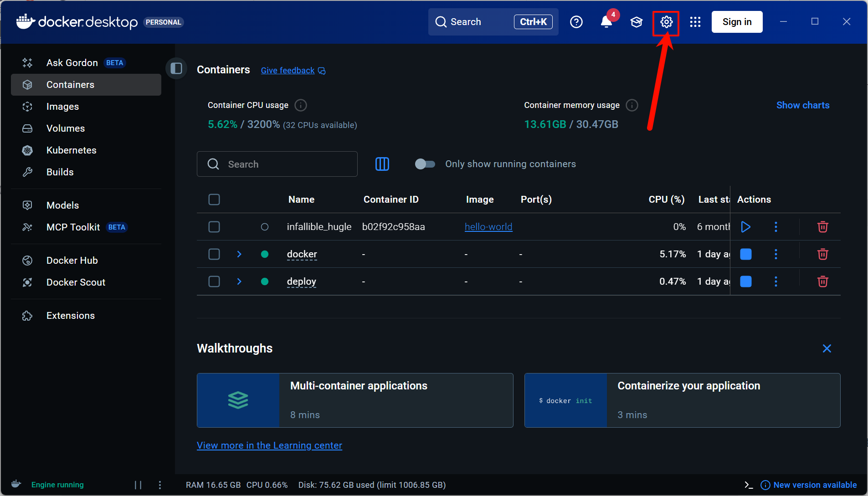Open Multi-container applications walkthrough card
Image resolution: width=868 pixels, height=496 pixels.
pyautogui.click(x=355, y=400)
